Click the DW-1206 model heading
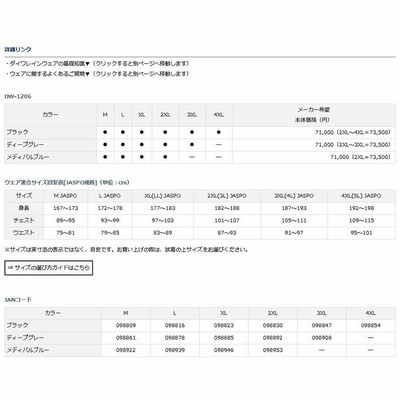This screenshot has width=400, height=400. tap(18, 96)
